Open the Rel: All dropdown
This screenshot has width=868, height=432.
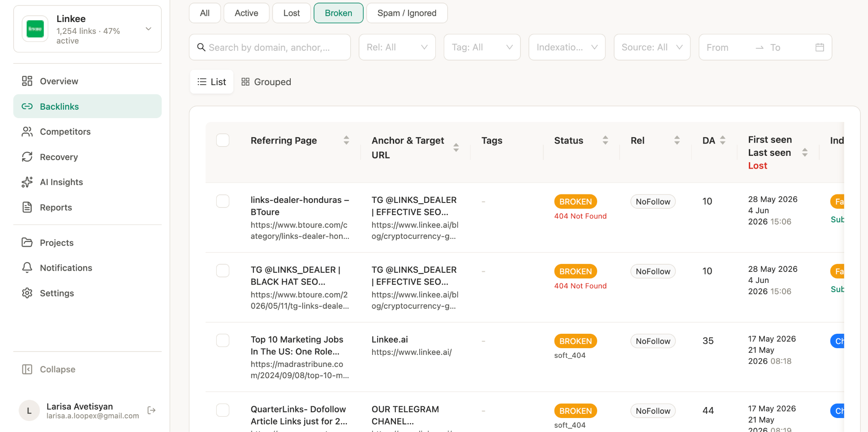[x=397, y=47]
